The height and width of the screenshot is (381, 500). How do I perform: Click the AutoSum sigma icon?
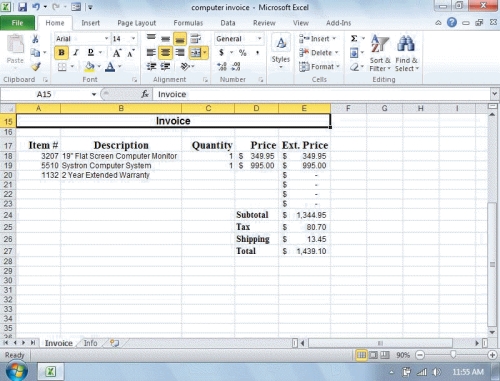(x=354, y=38)
